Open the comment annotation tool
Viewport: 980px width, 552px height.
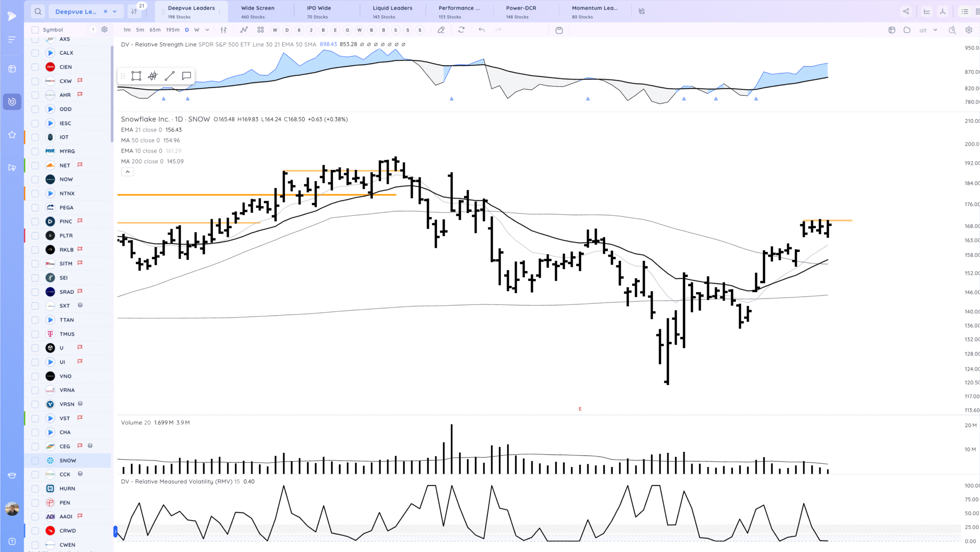[x=186, y=76]
